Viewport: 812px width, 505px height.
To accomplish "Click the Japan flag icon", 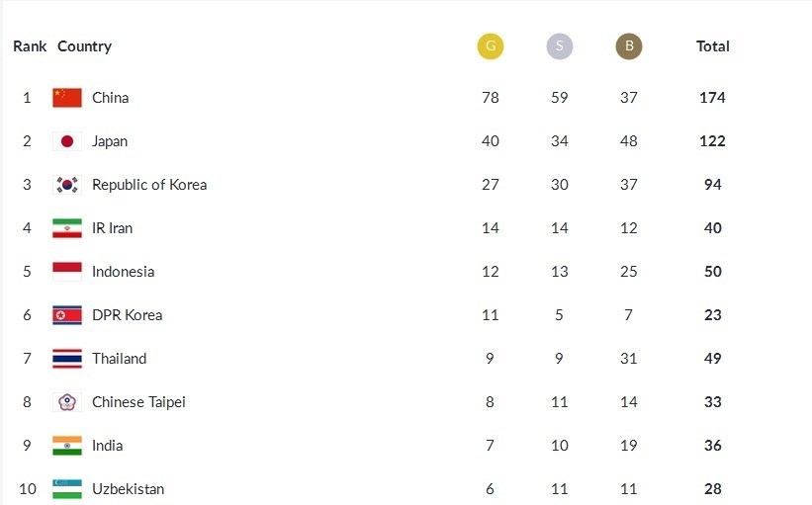I will click(67, 141).
